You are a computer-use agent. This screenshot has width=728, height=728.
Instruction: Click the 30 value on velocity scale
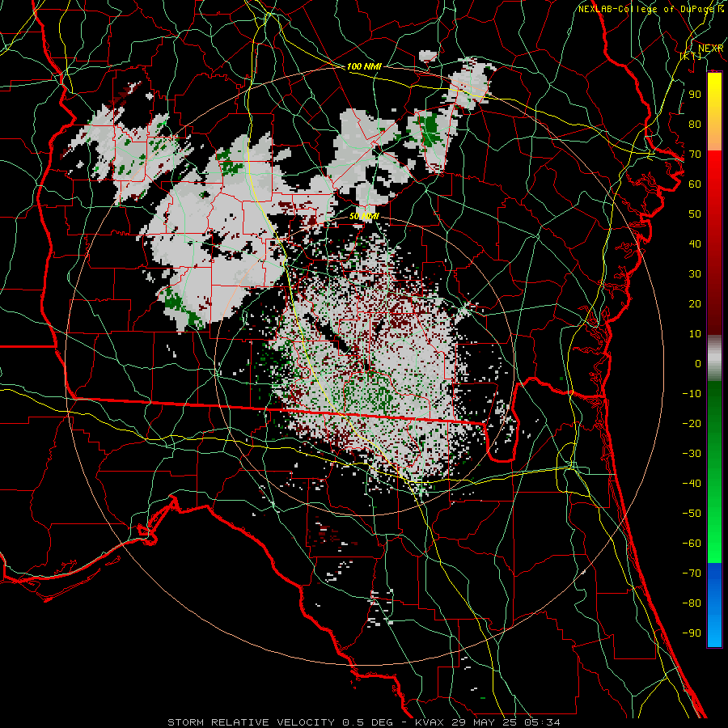695,274
